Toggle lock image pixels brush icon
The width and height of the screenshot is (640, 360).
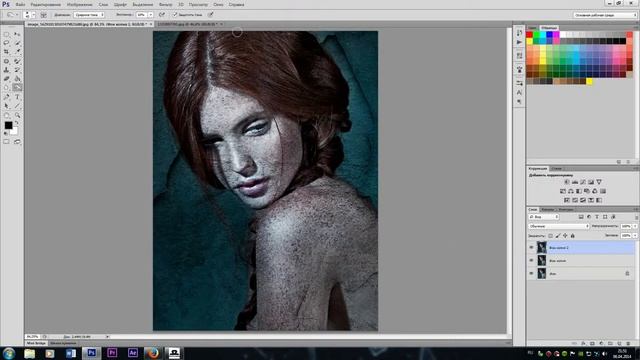click(558, 236)
